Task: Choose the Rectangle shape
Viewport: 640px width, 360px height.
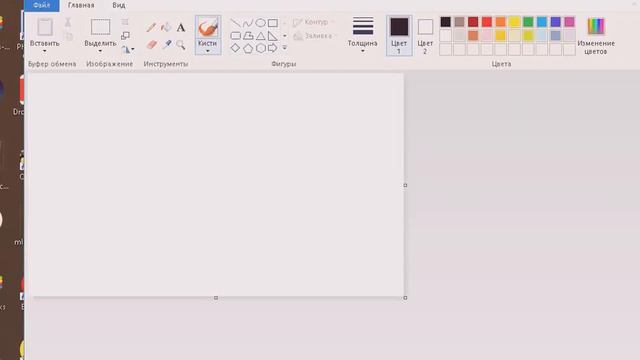Action: 273,23
